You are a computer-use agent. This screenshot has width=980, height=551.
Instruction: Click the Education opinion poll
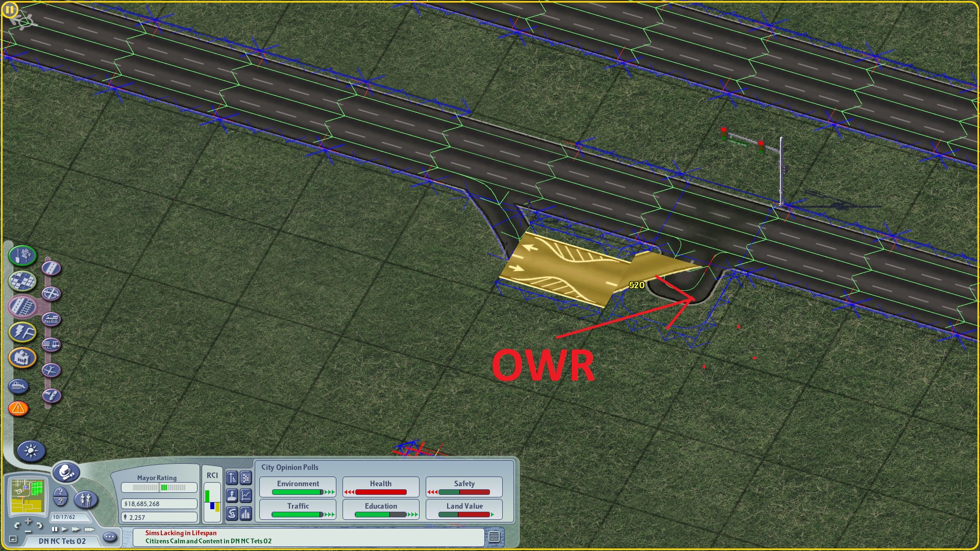[x=381, y=510]
